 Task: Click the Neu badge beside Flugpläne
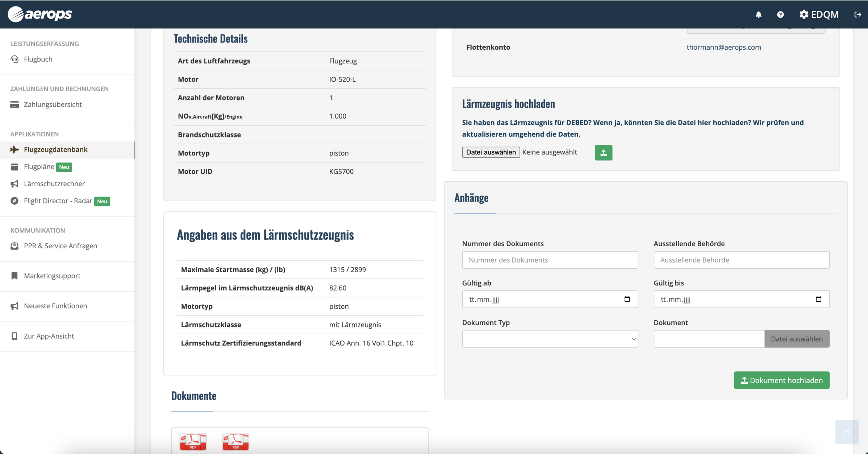(x=64, y=167)
